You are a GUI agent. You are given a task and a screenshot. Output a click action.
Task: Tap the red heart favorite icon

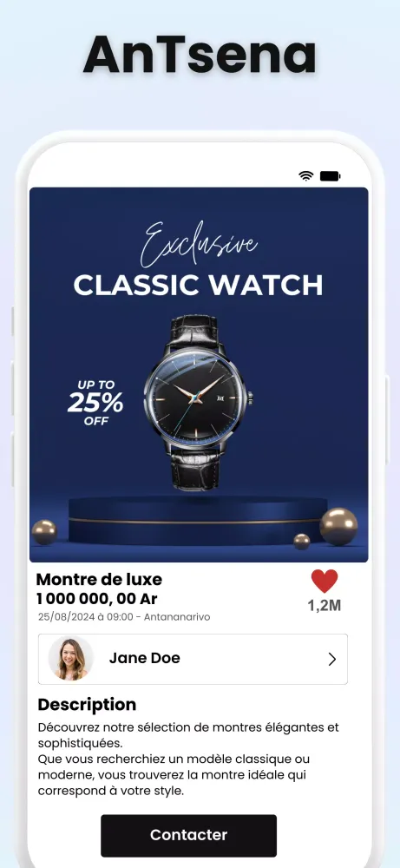point(325,581)
